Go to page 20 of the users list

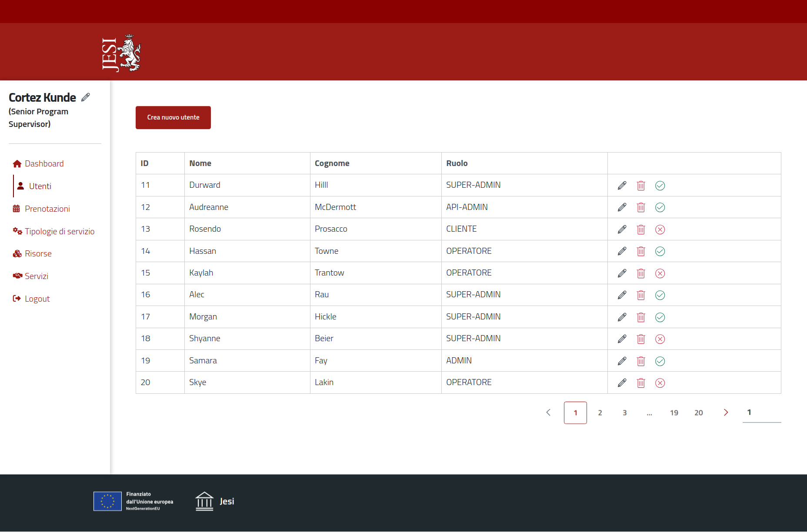click(698, 413)
